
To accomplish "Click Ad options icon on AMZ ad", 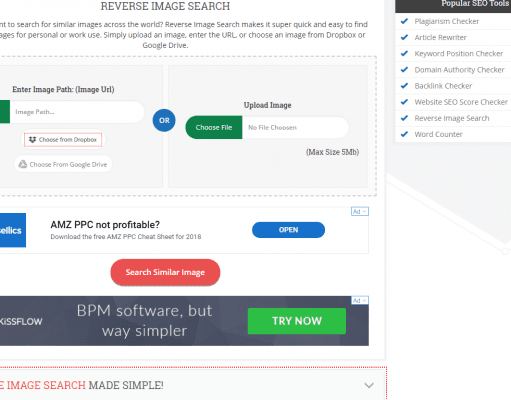I will click(360, 212).
